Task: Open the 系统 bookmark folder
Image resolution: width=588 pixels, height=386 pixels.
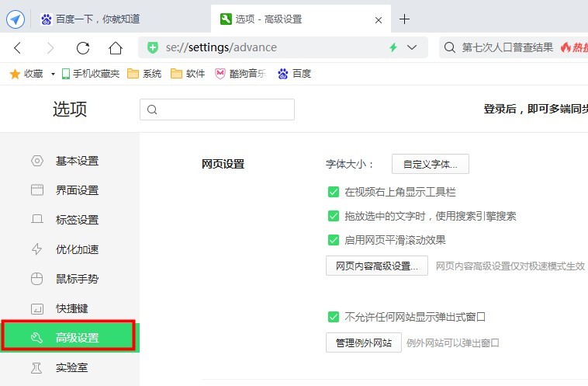Action: click(144, 74)
